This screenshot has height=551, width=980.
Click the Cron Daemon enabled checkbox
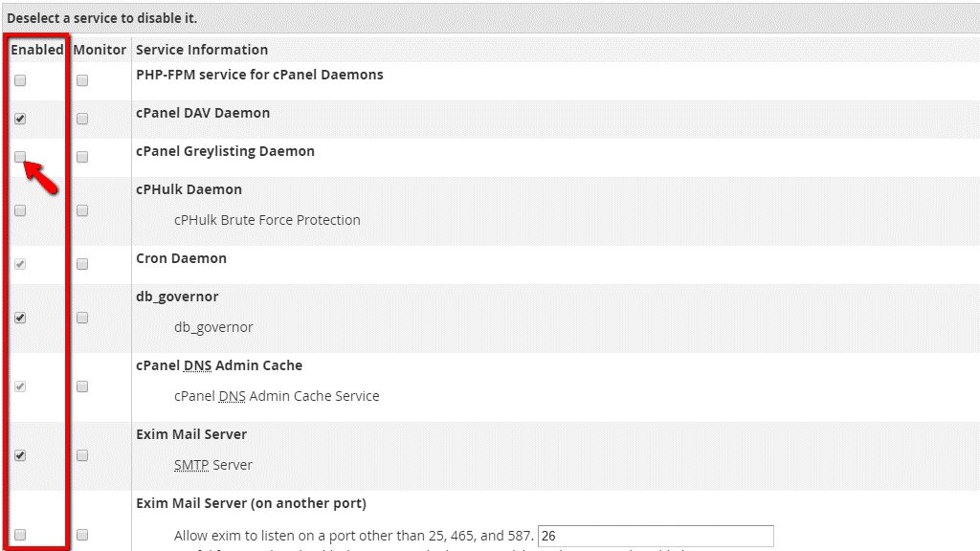point(20,264)
